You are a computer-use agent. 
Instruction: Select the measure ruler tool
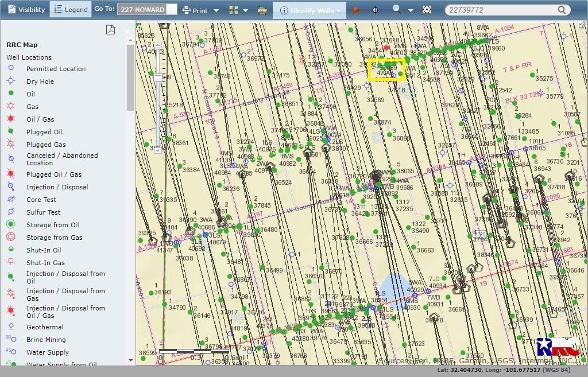(x=262, y=10)
